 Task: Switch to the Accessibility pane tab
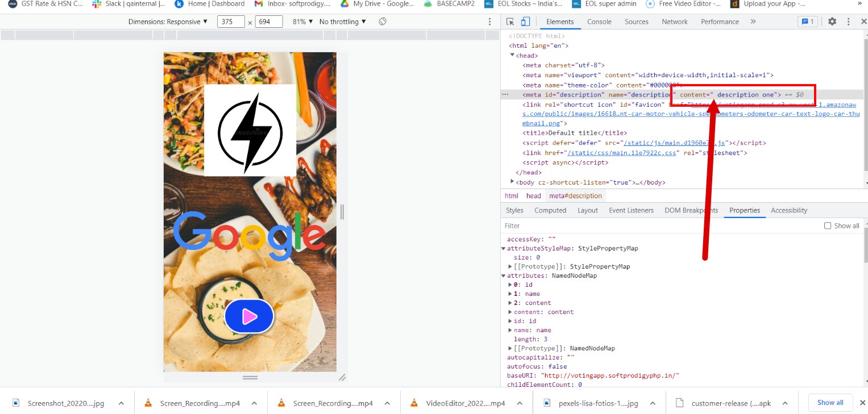(789, 210)
